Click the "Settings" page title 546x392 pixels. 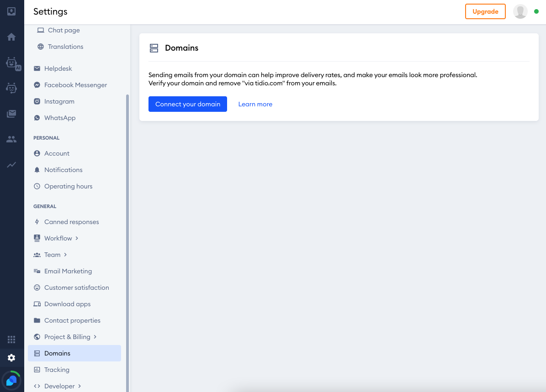pyautogui.click(x=50, y=11)
